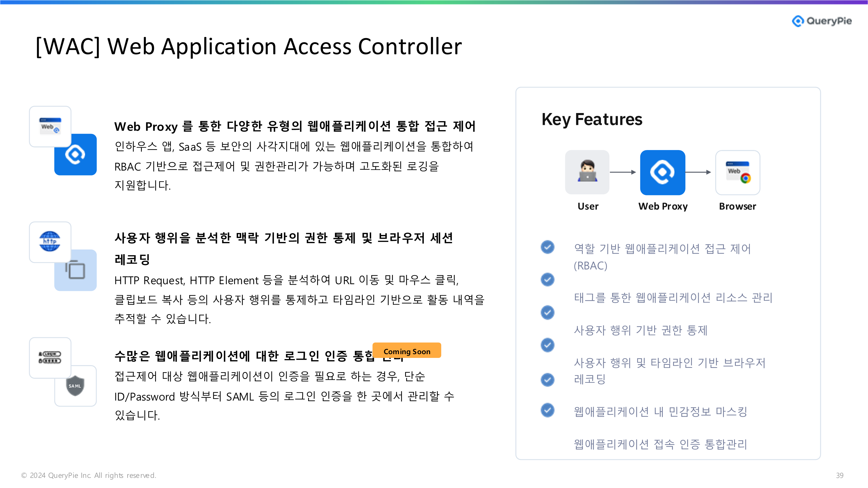Click the Key Features heading
868x488 pixels.
[x=592, y=119]
